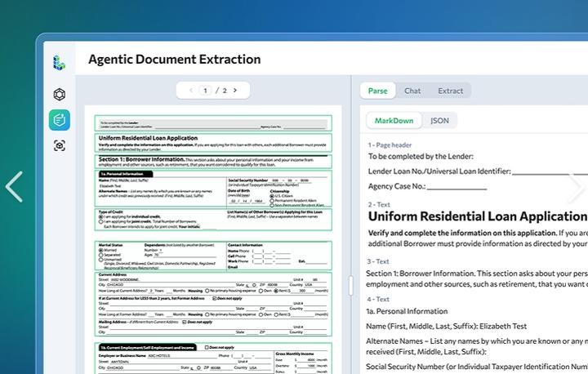
Task: Click '1a. Personal Information' in parsed output
Action: 407,311
